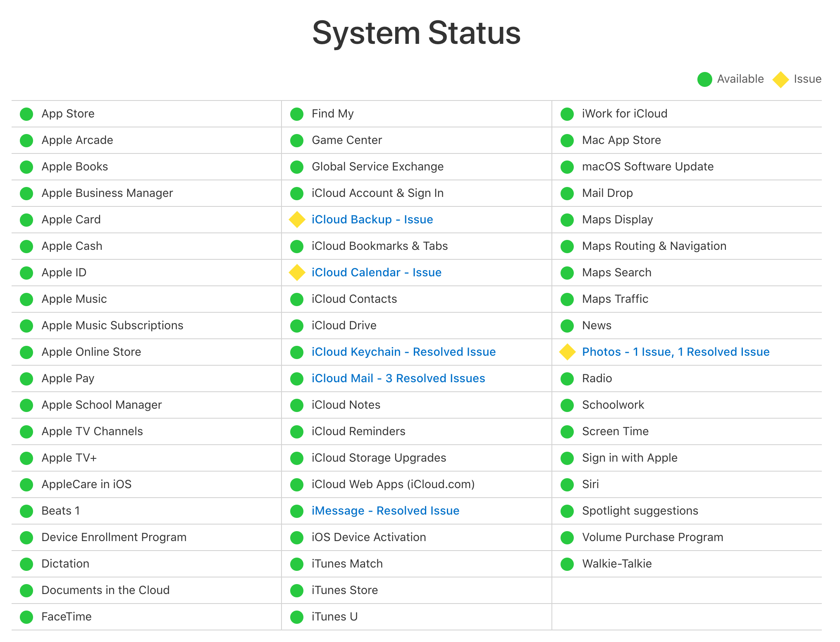840x642 pixels.
Task: Click yellow diamond icon beside iCloud Backup
Action: pos(297,220)
